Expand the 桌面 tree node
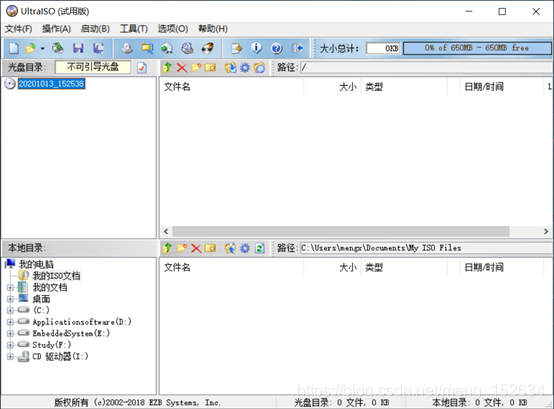 (x=10, y=299)
